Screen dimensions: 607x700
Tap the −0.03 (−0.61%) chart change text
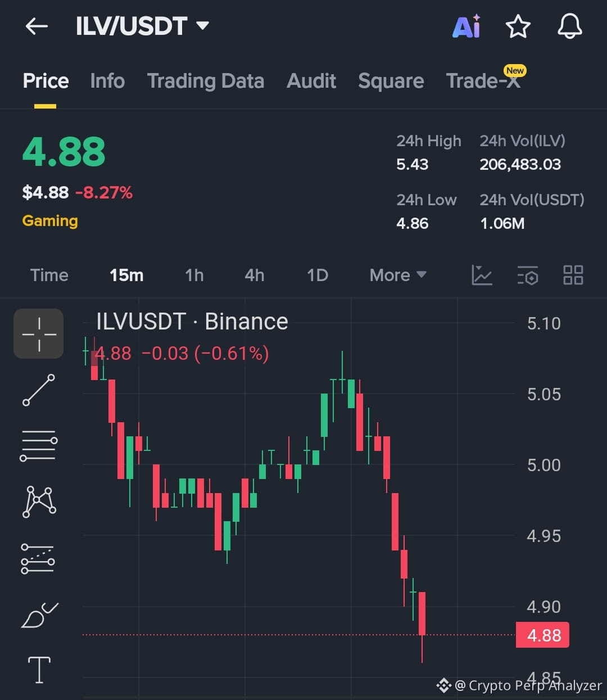click(205, 353)
